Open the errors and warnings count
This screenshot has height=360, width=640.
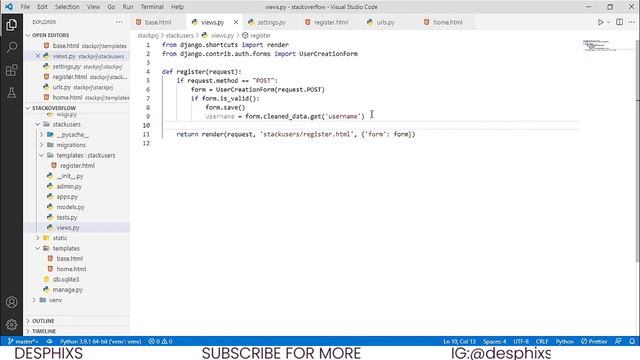pyautogui.click(x=160, y=341)
